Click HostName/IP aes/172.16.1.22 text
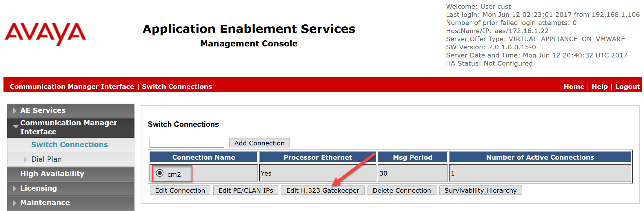644x211 pixels. (x=497, y=31)
